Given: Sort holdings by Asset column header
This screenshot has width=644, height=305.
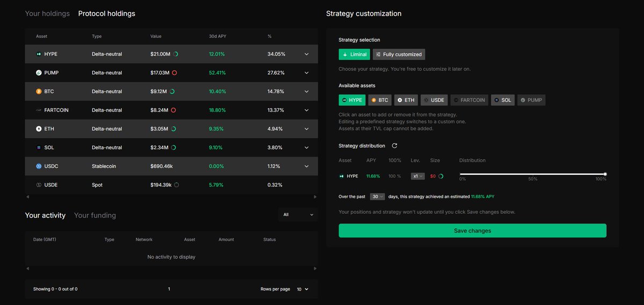Looking at the screenshot, I should click(42, 36).
